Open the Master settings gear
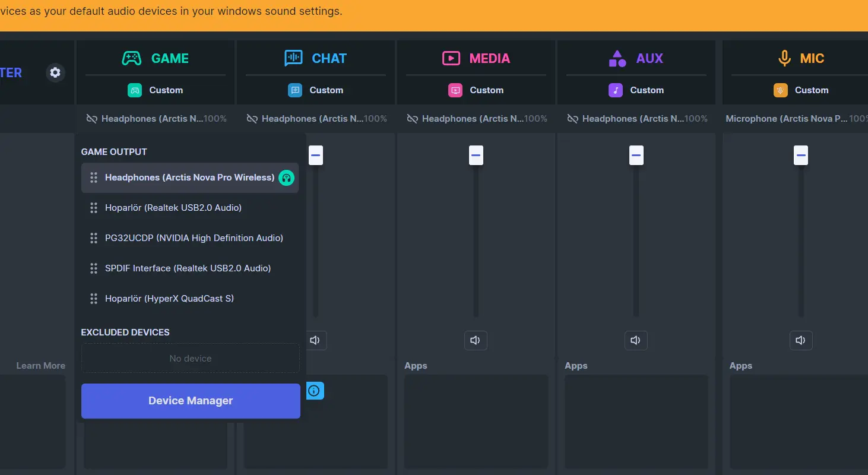Screen dimensions: 868x475 (55, 72)
